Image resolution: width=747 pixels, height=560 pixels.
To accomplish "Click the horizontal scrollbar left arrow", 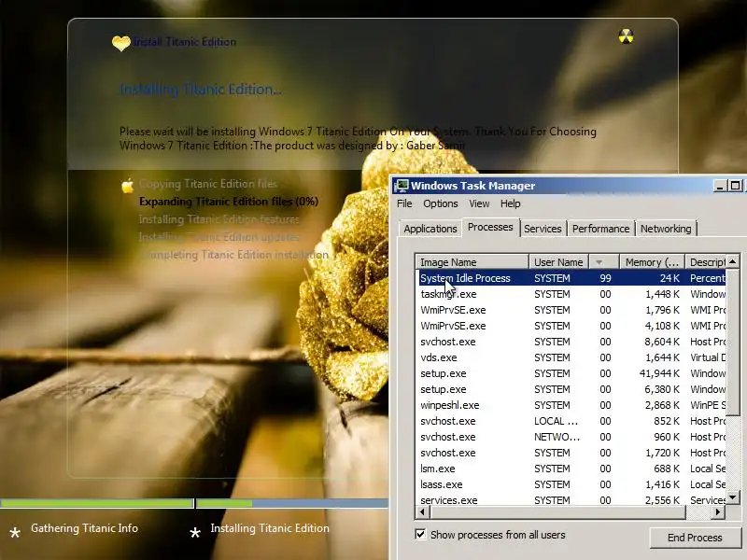I will [422, 512].
